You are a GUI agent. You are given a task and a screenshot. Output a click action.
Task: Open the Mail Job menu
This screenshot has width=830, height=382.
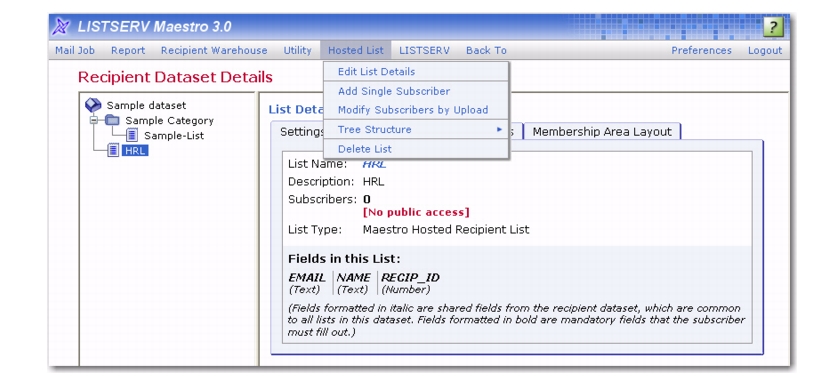pos(75,50)
